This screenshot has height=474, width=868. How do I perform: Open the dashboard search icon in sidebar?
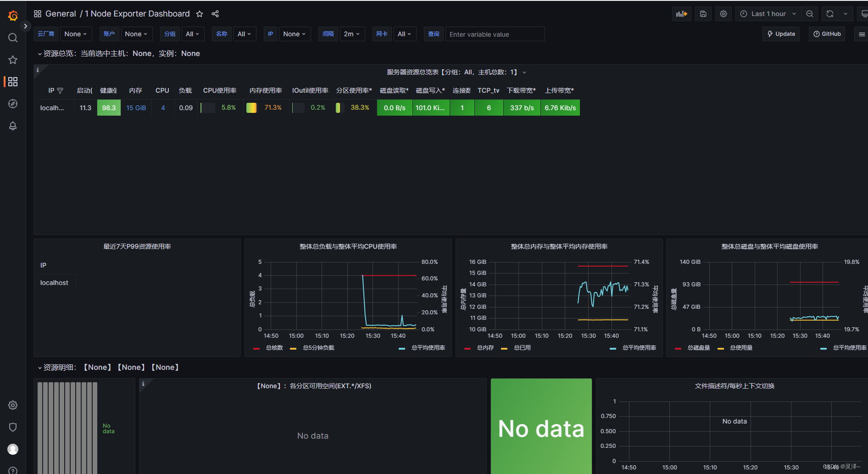[x=13, y=38]
